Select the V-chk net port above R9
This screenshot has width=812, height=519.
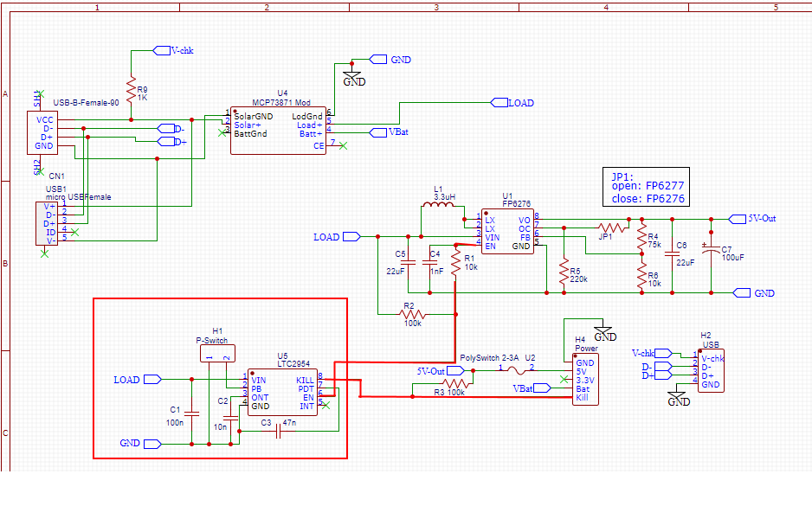162,50
